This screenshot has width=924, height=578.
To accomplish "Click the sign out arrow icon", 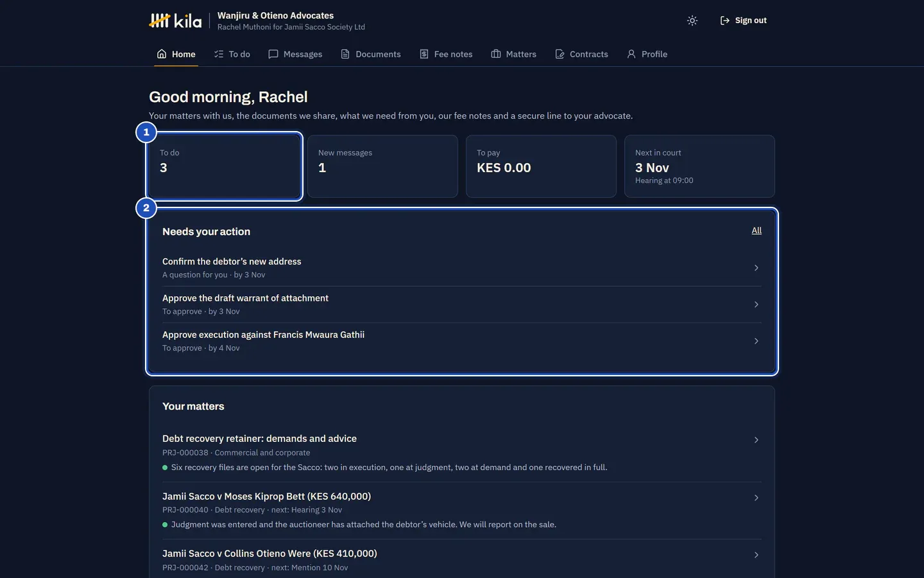I will (725, 21).
